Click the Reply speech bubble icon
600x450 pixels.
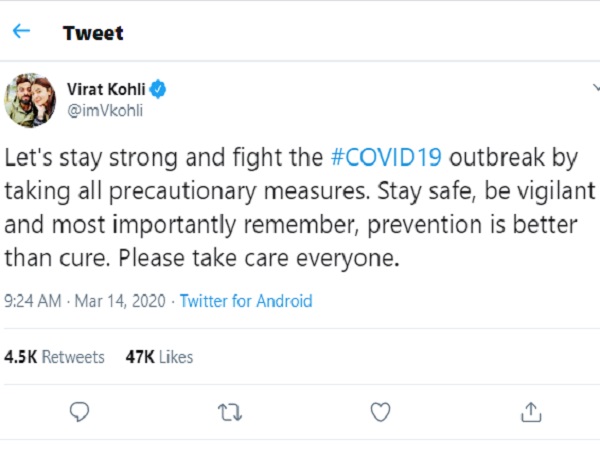(x=82, y=411)
